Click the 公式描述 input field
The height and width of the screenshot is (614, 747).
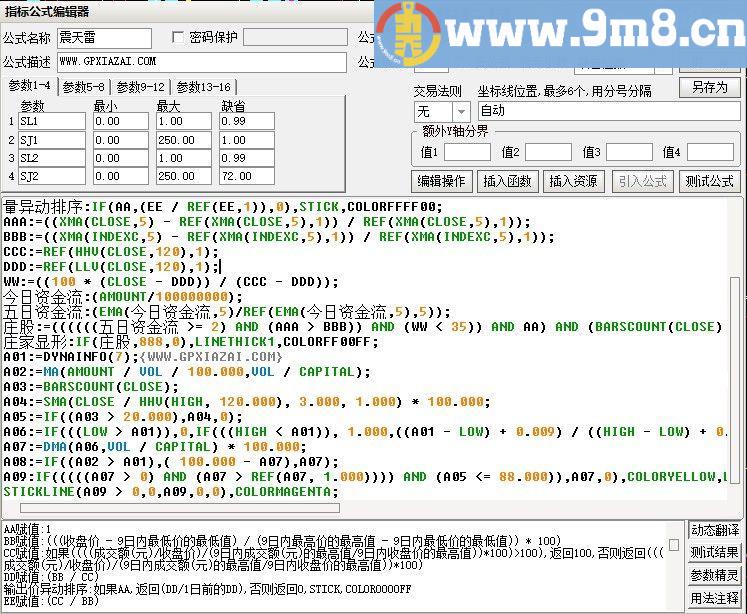click(x=202, y=62)
